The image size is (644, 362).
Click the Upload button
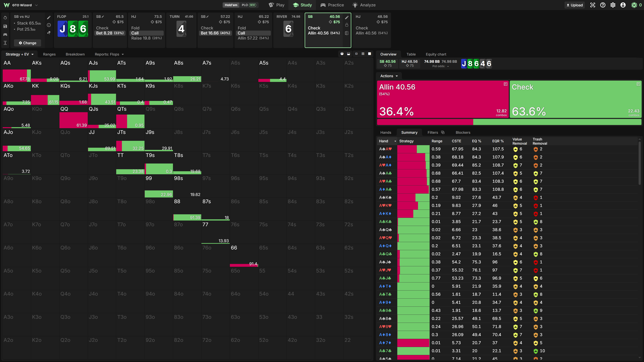click(x=574, y=5)
